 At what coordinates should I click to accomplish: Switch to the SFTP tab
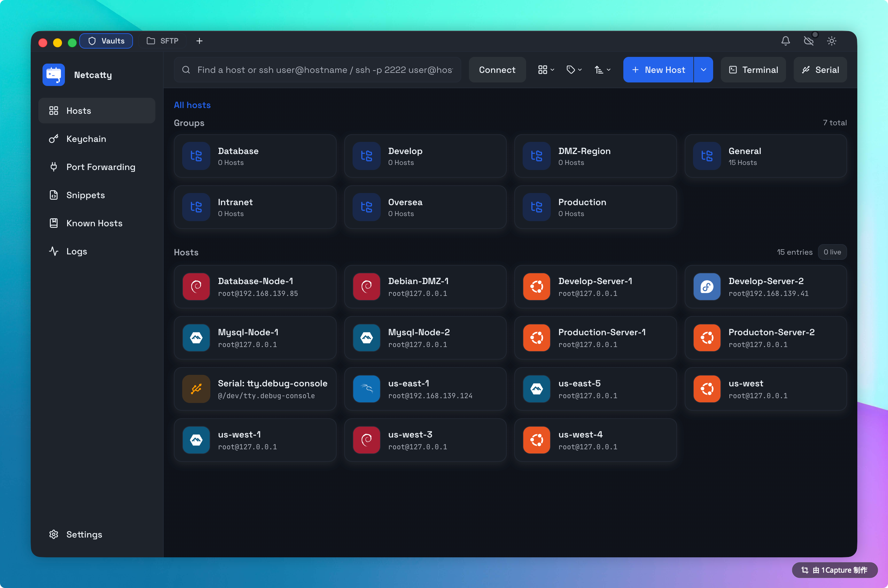coord(163,41)
